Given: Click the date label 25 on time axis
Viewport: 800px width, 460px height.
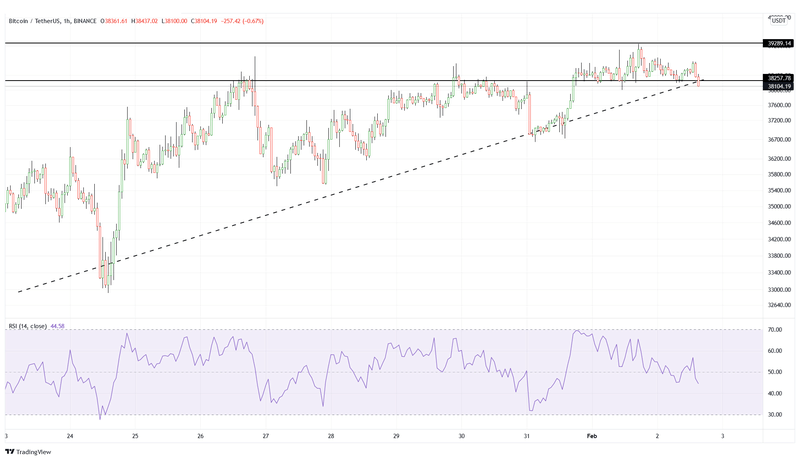Looking at the screenshot, I should pos(135,436).
